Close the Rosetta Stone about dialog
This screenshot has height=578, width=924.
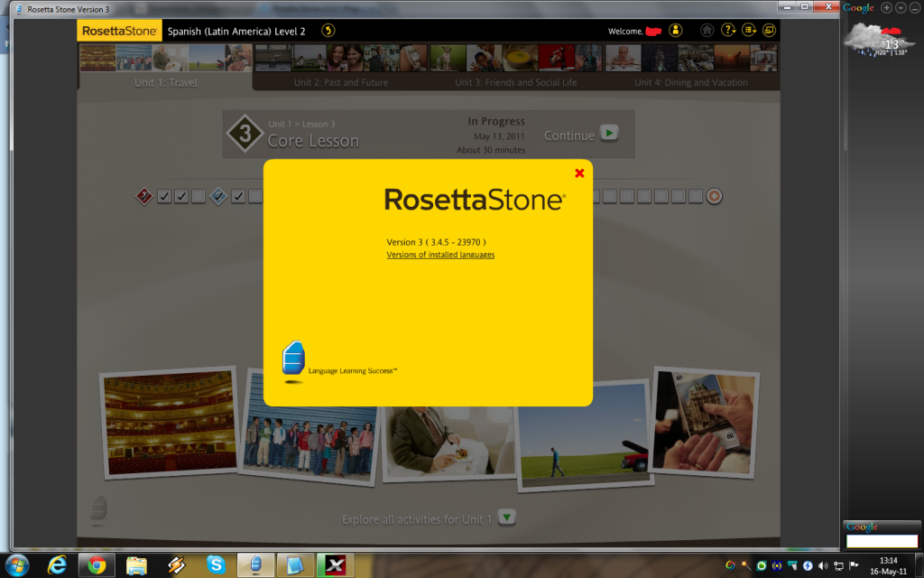(579, 173)
